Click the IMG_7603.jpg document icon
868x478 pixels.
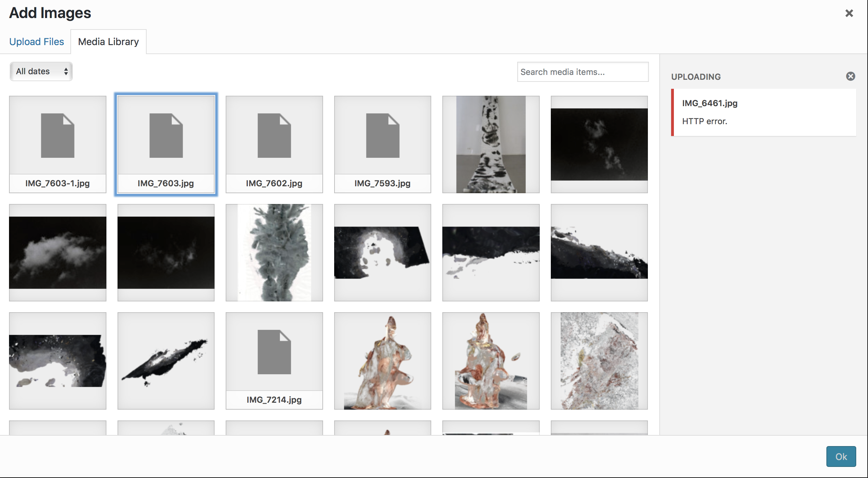coord(166,136)
